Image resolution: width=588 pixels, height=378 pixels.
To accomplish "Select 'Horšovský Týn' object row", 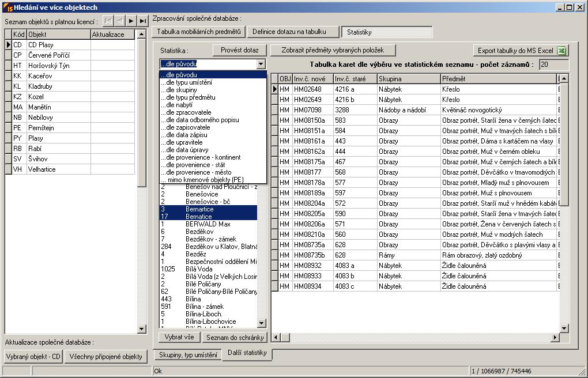I will pos(49,66).
